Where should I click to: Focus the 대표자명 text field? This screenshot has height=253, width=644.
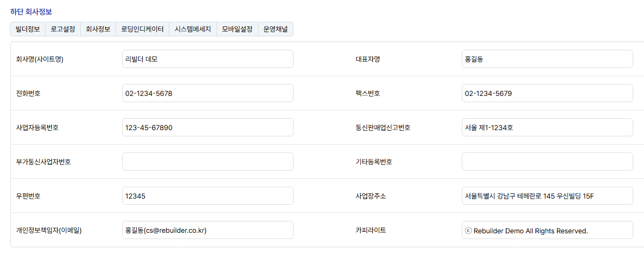coord(547,59)
